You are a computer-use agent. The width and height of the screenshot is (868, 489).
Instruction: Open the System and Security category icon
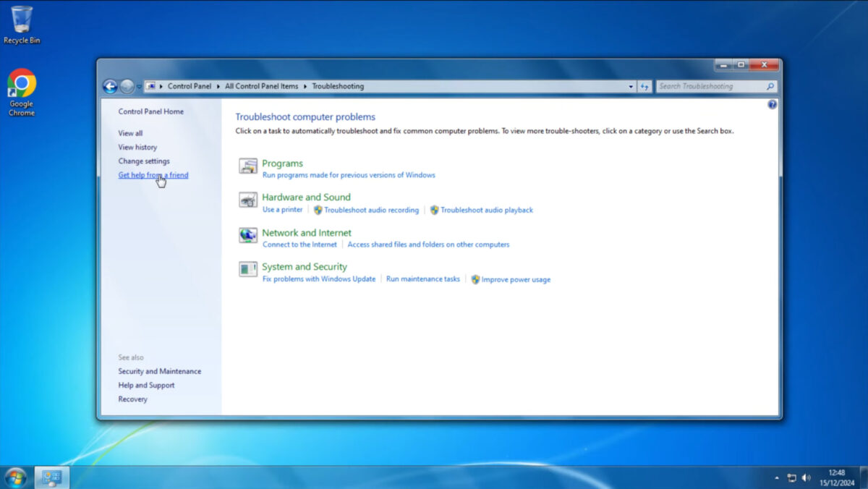click(249, 270)
